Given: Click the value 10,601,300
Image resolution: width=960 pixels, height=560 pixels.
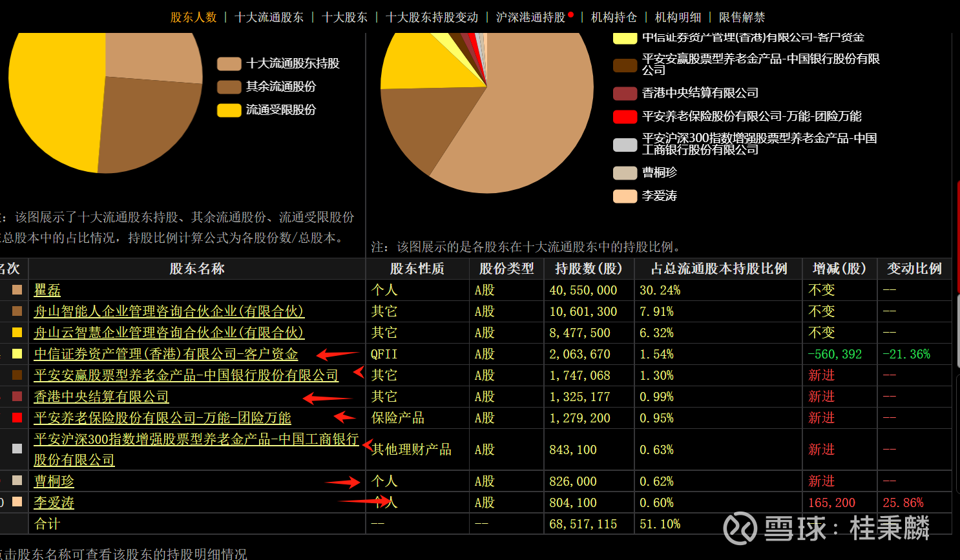Looking at the screenshot, I should (x=583, y=312).
